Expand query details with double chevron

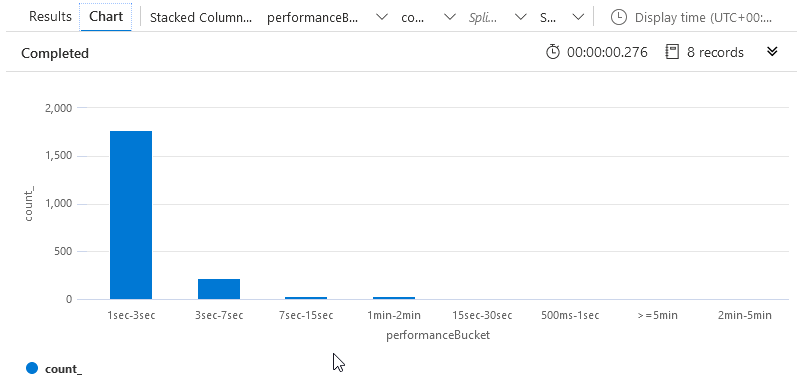tap(772, 52)
